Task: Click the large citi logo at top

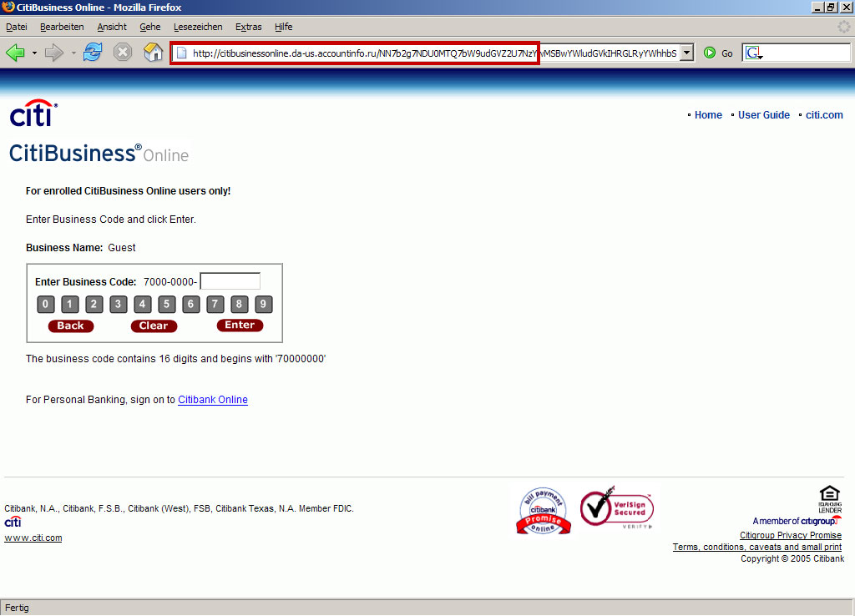Action: (x=33, y=114)
